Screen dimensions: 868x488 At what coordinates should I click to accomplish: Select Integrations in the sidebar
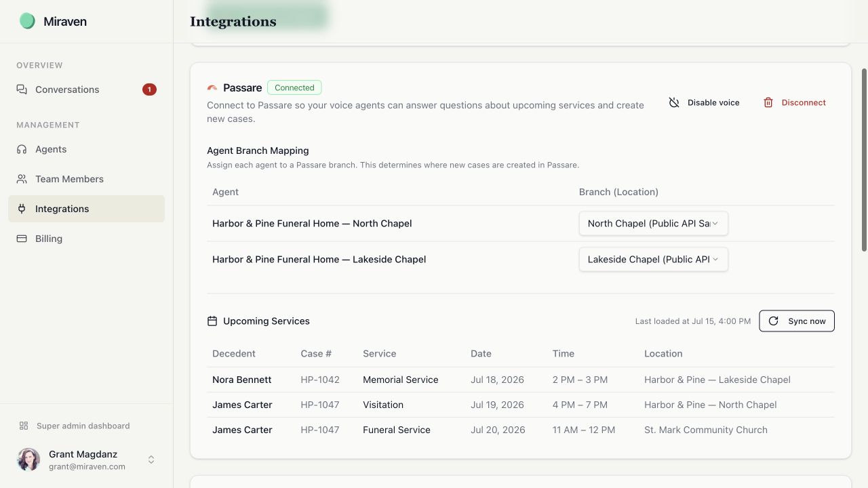coord(86,209)
